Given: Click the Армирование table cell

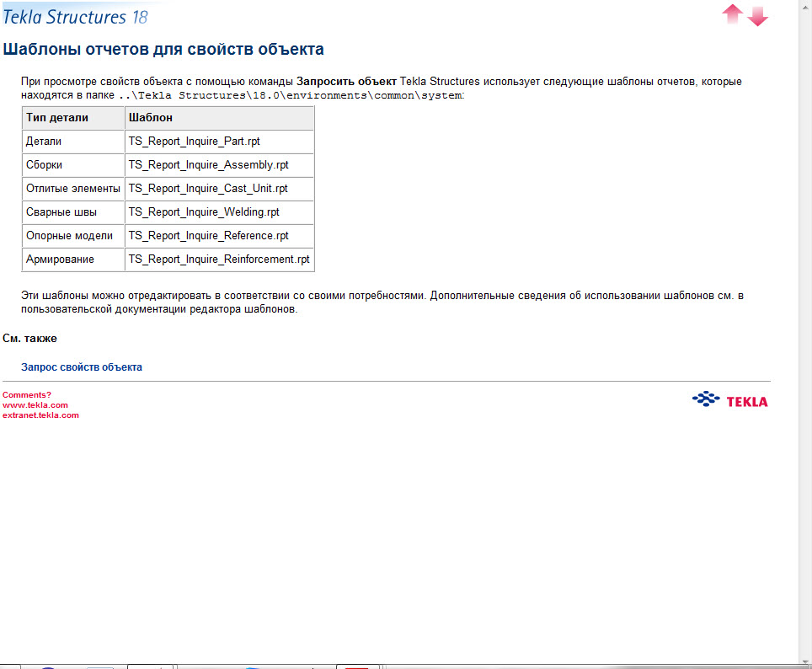Looking at the screenshot, I should click(x=73, y=260).
